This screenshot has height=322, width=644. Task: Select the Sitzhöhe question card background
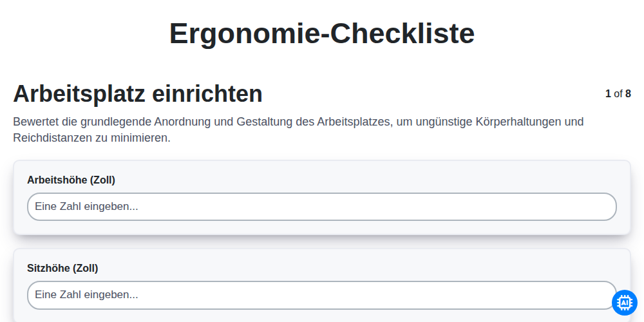[x=322, y=285]
